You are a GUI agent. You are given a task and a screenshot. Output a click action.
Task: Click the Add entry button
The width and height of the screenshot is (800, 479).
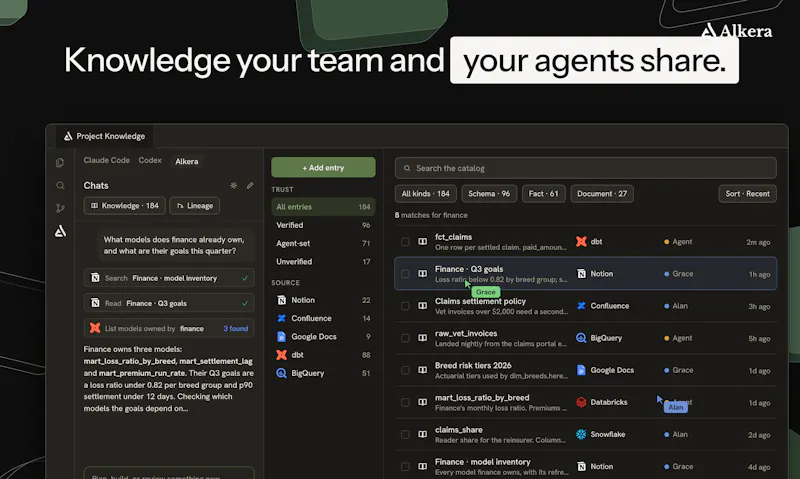(x=323, y=167)
